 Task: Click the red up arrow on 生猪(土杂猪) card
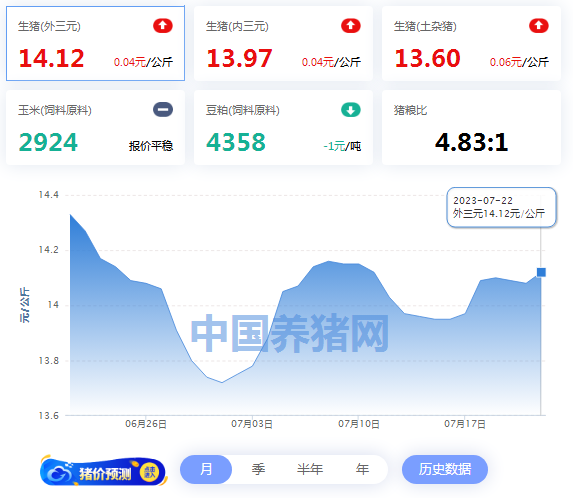(x=539, y=26)
